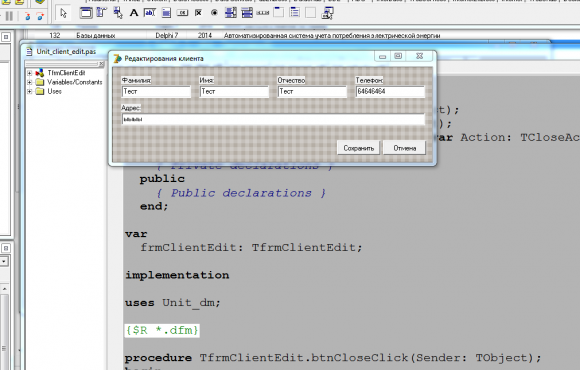Image resolution: width=580 pixels, height=370 pixels.
Task: Close the code explorer pane
Action: coord(101,64)
